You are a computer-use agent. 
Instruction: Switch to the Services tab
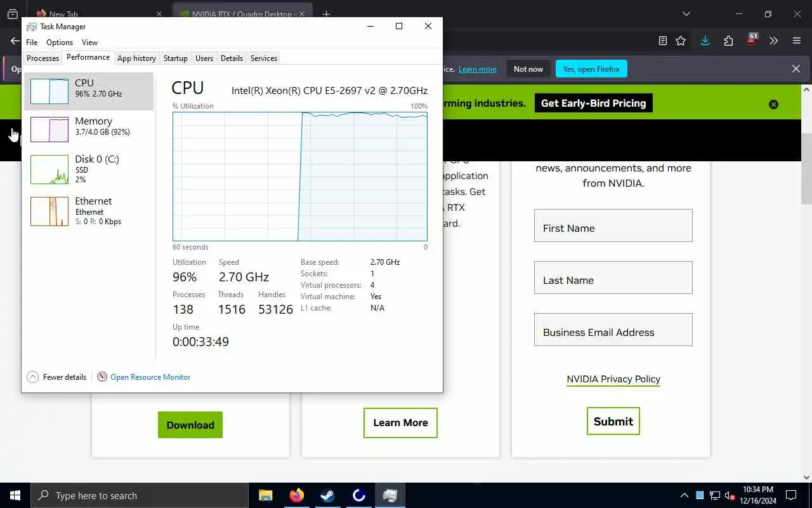[x=264, y=58]
